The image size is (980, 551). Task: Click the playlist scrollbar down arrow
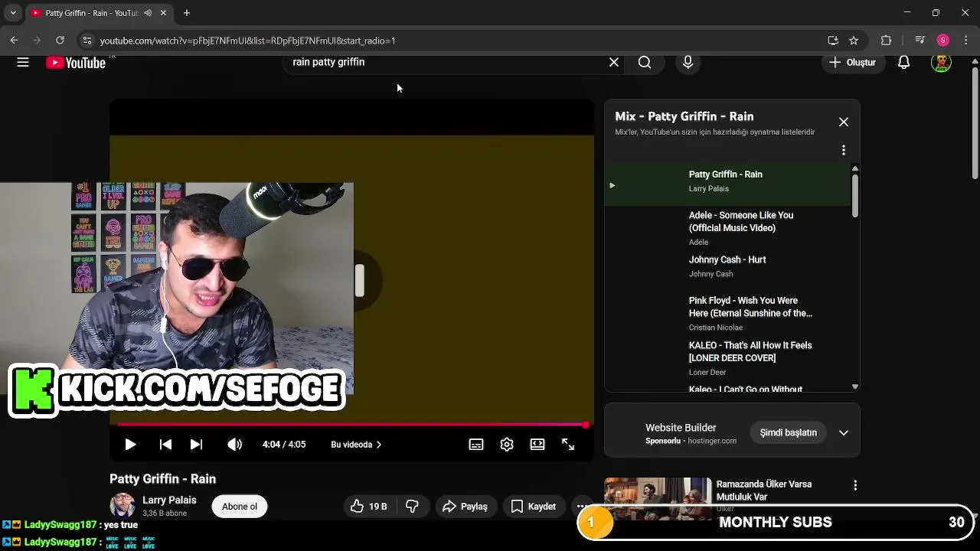855,387
